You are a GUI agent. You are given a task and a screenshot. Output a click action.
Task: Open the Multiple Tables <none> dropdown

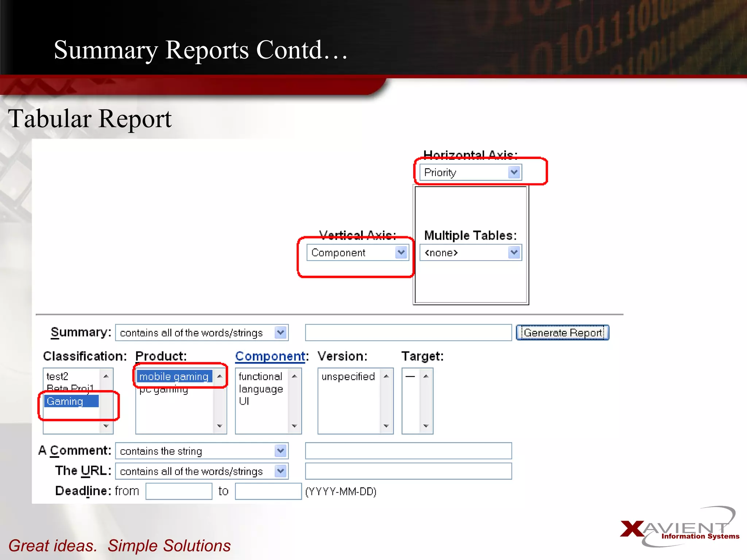coord(471,253)
